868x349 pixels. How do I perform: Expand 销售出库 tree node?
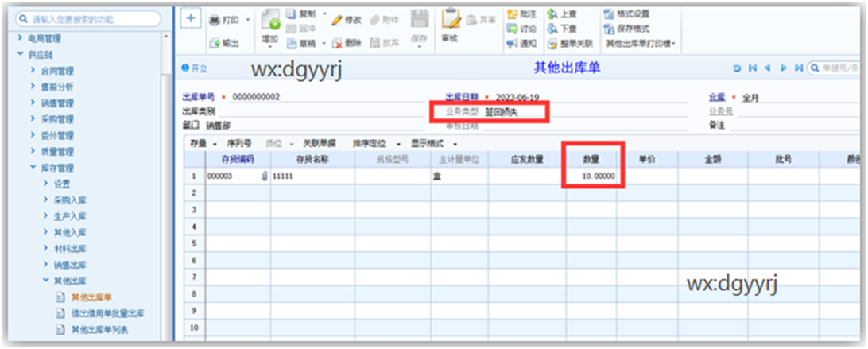pyautogui.click(x=46, y=265)
